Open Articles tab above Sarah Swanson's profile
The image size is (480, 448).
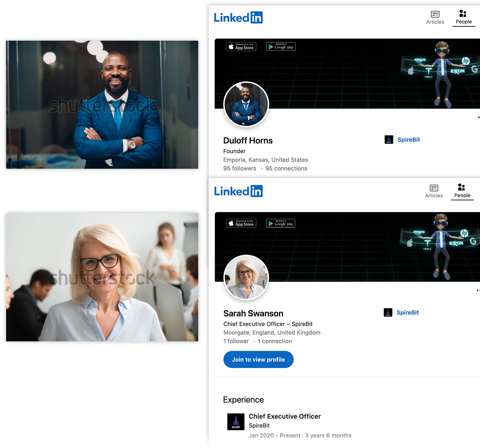tap(434, 191)
